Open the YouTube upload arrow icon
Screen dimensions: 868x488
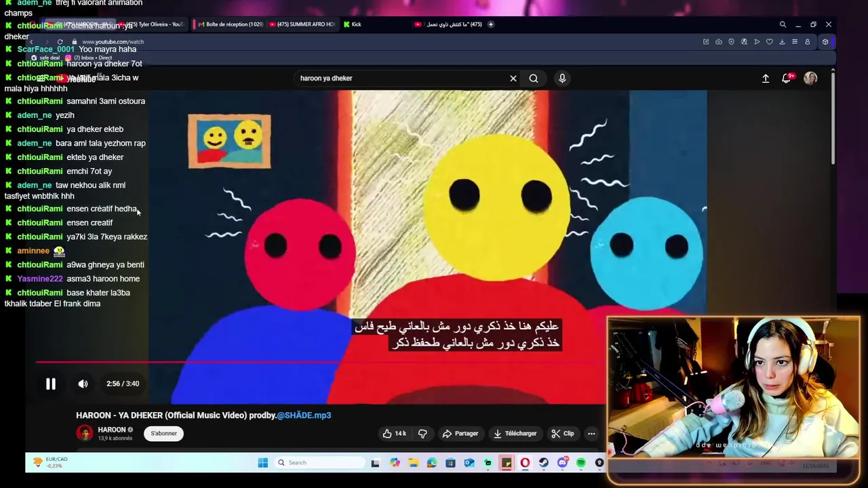[x=766, y=79]
